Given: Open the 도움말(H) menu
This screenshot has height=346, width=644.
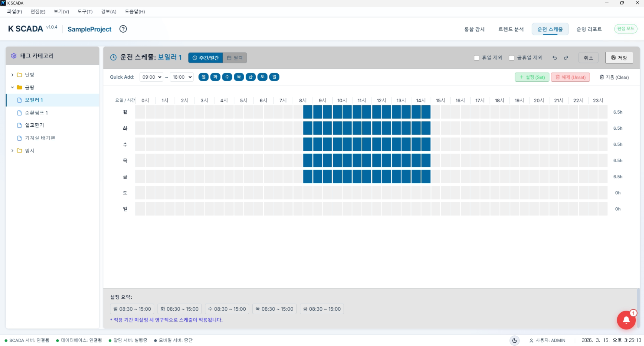Looking at the screenshot, I should coord(135,12).
